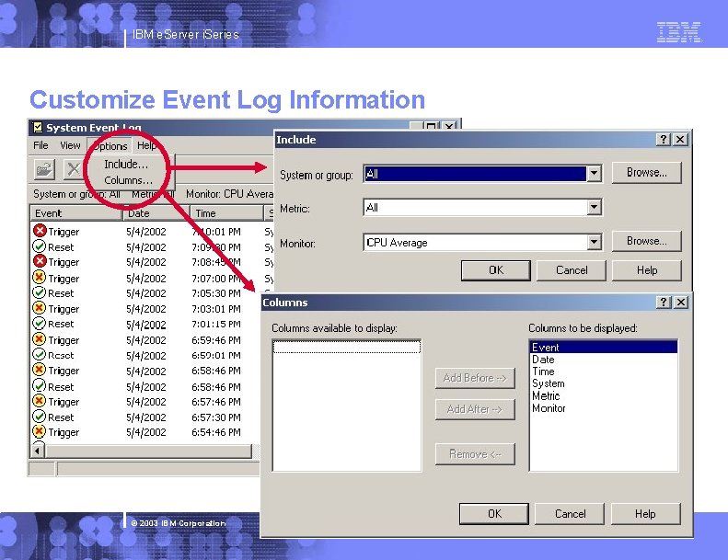Click the Columns dialog question mark help button

[664, 302]
